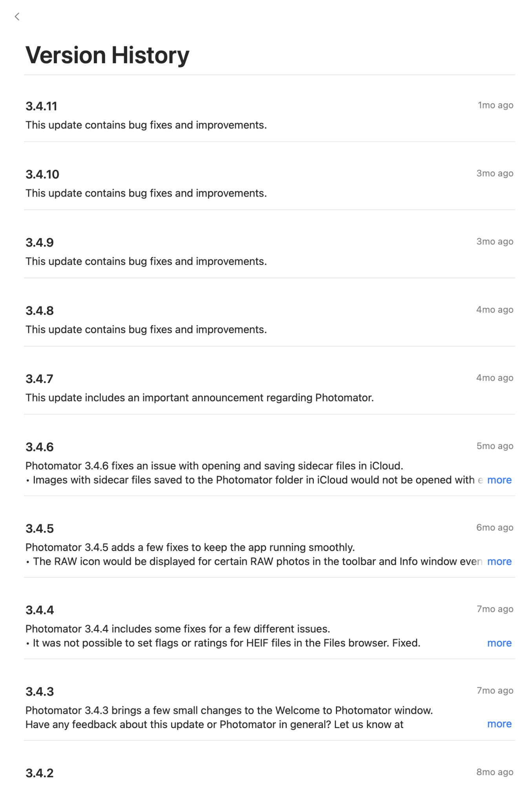532x785 pixels.
Task: Open the 3.4.7 announcement entry
Action: tap(39, 378)
